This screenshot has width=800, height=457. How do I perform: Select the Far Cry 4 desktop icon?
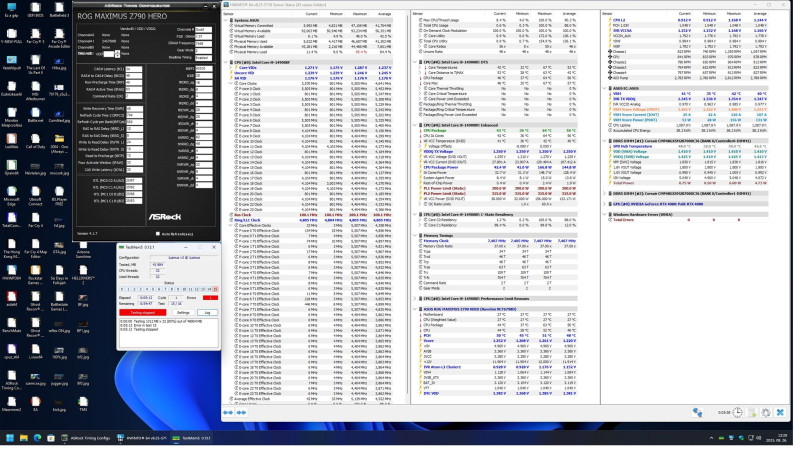coord(35,220)
